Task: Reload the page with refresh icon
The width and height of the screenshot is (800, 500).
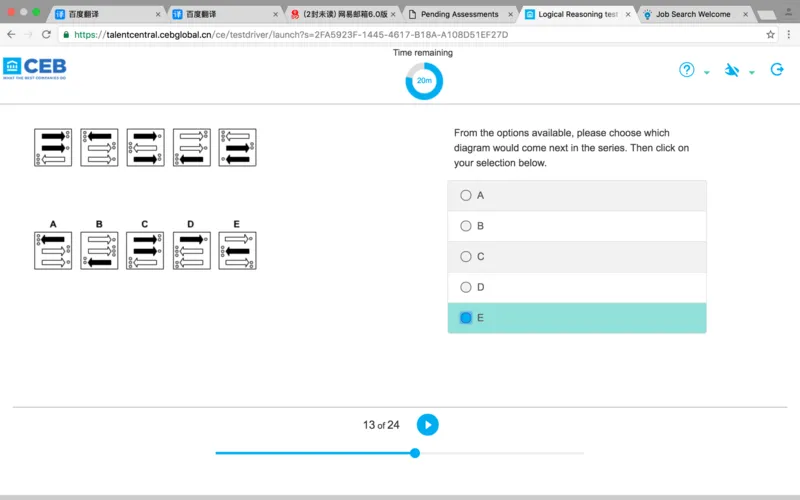Action: tap(49, 34)
